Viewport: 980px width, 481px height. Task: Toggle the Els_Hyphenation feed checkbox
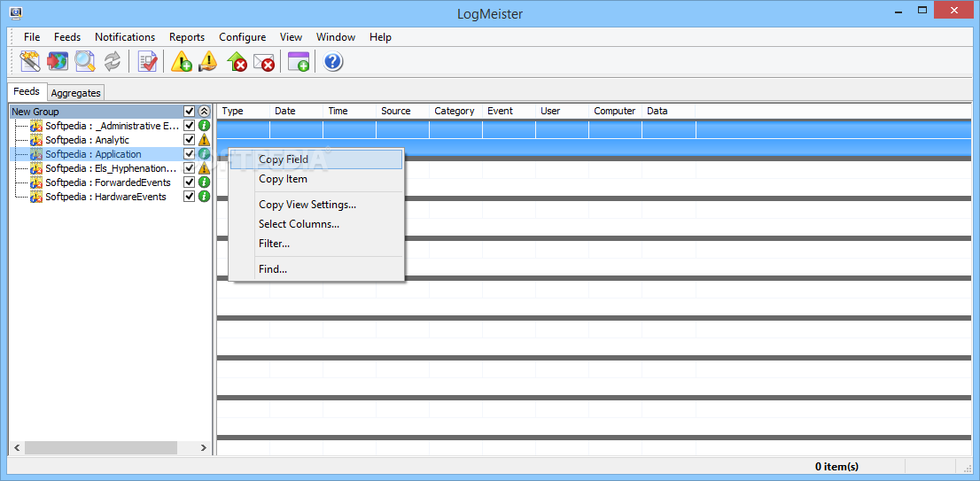coord(190,168)
